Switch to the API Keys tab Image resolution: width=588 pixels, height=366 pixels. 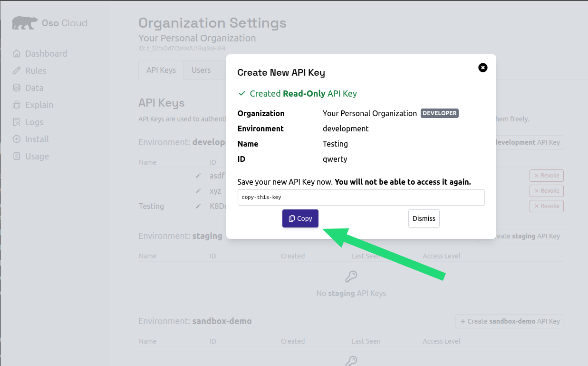(161, 70)
